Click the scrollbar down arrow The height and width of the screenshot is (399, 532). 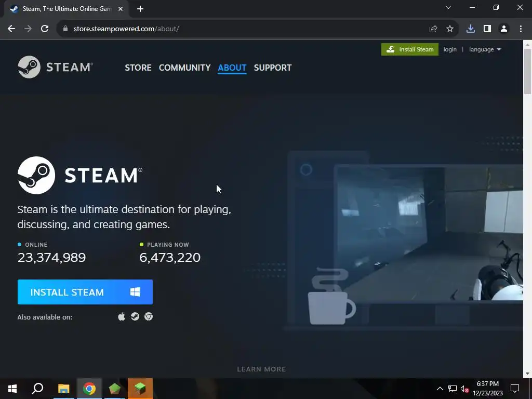[527, 374]
